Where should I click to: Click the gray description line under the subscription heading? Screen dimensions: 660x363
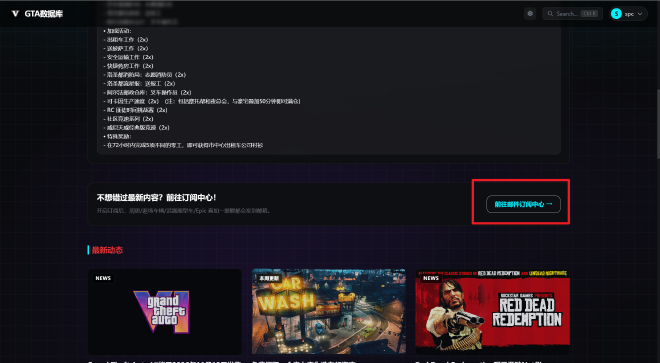point(184,211)
